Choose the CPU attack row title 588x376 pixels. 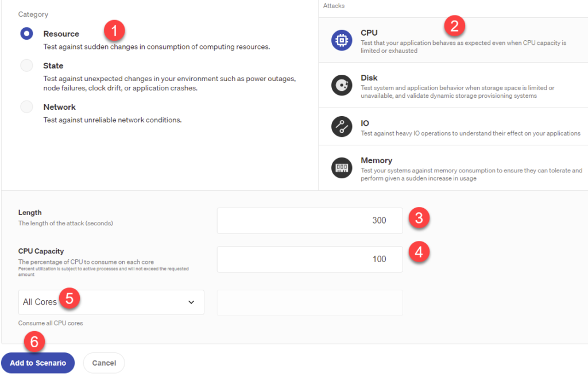pos(369,33)
